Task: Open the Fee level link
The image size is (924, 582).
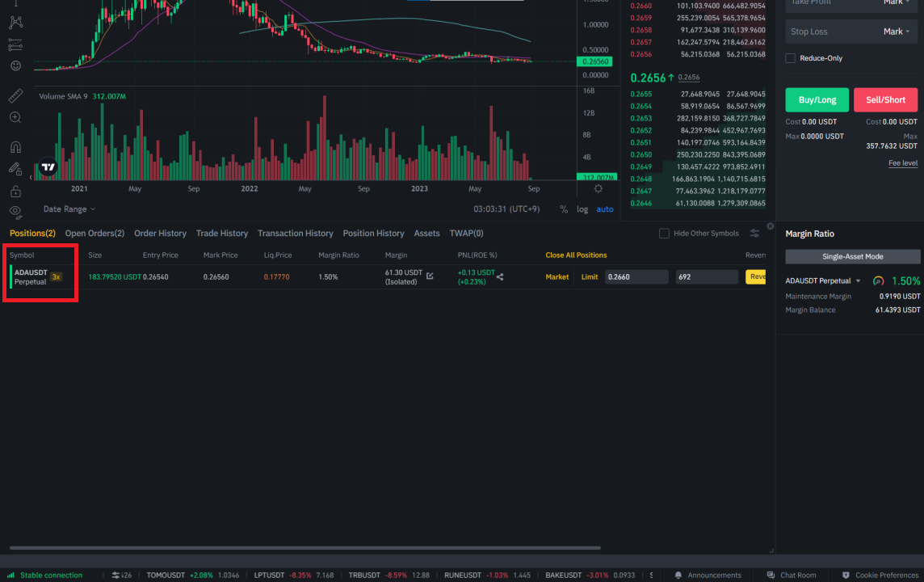Action: pyautogui.click(x=903, y=163)
